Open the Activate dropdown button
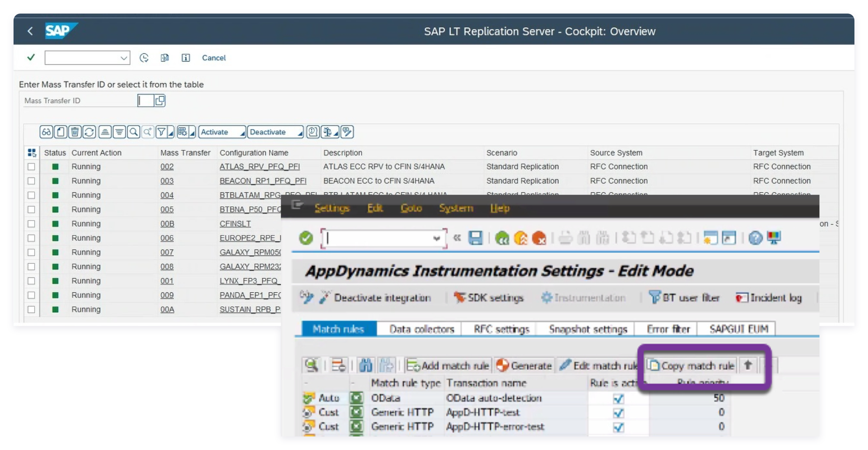This screenshot has height=450, width=868. 222,132
